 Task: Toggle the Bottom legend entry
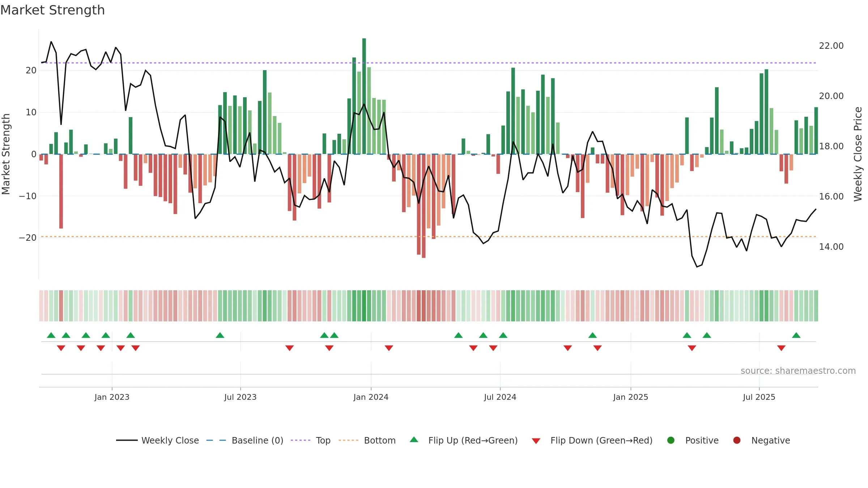tap(367, 440)
